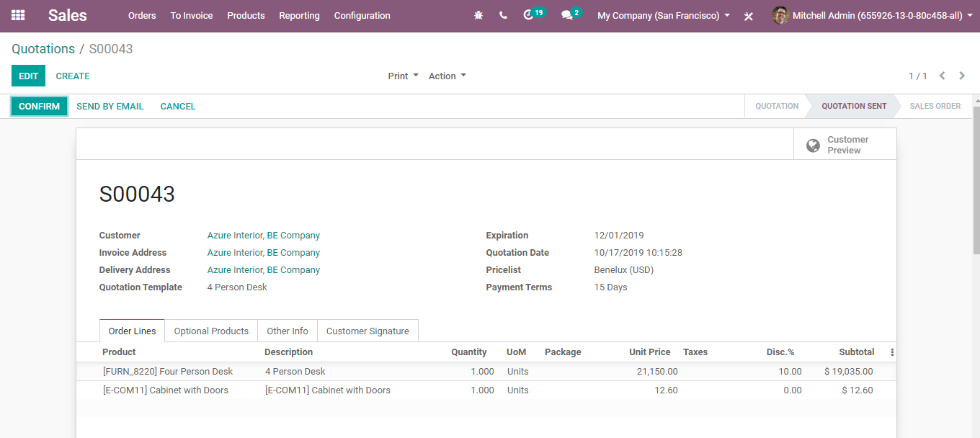Click the $ 19,035.00 subtotal cell
This screenshot has height=438, width=980.
849,372
